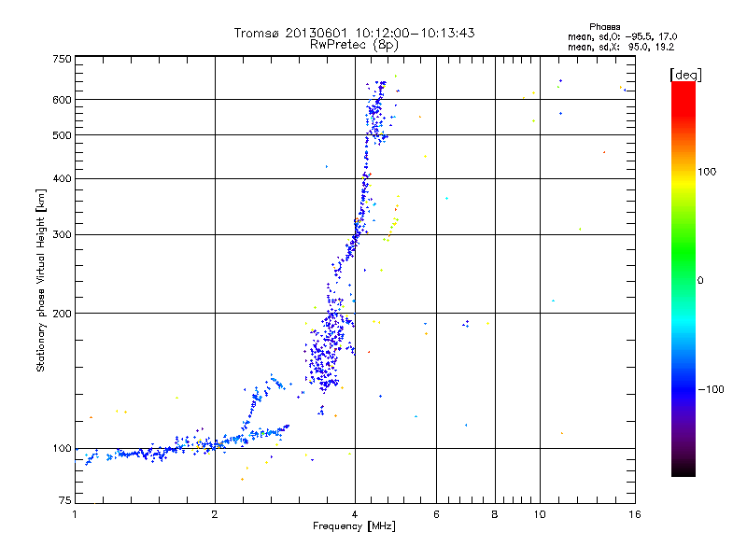
Task: Click y-axis tick label '400'
Action: pyautogui.click(x=62, y=179)
